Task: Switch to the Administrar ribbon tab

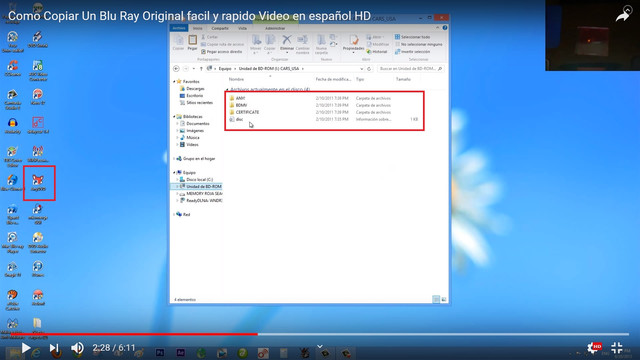Action: coord(275,28)
